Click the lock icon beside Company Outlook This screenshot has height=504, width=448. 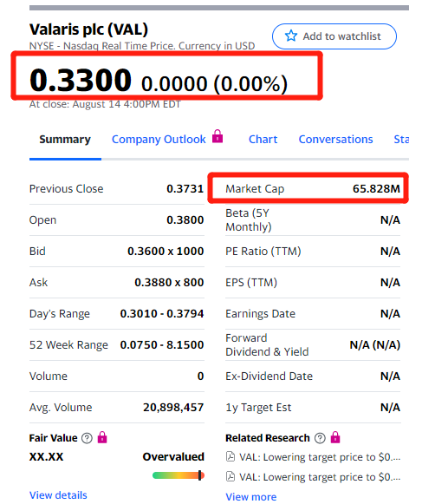(218, 136)
